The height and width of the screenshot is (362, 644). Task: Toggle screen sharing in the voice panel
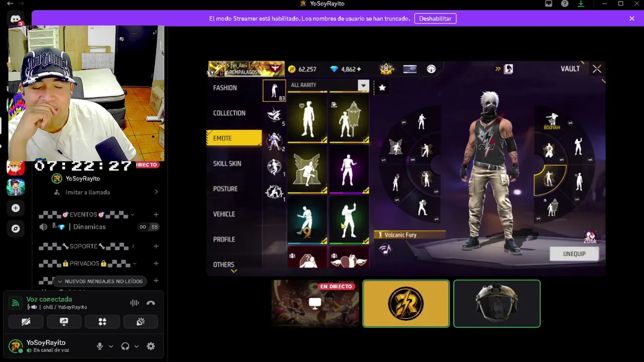[x=64, y=322]
